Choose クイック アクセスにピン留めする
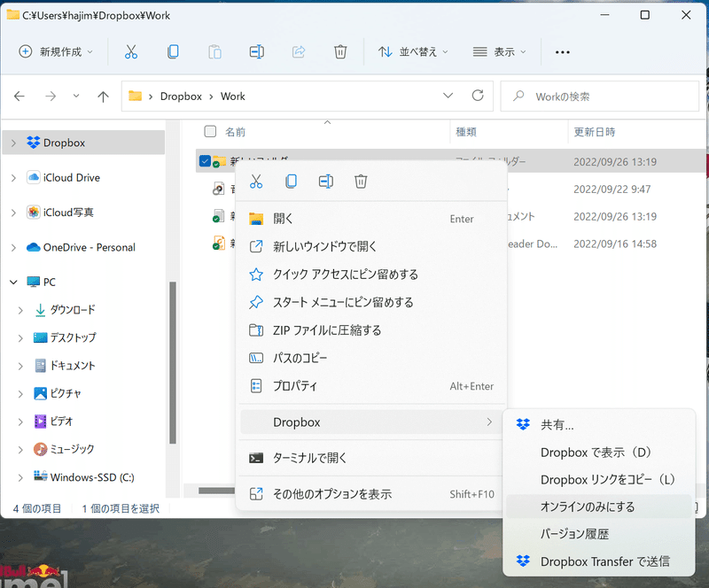The width and height of the screenshot is (709, 588). pos(370,275)
